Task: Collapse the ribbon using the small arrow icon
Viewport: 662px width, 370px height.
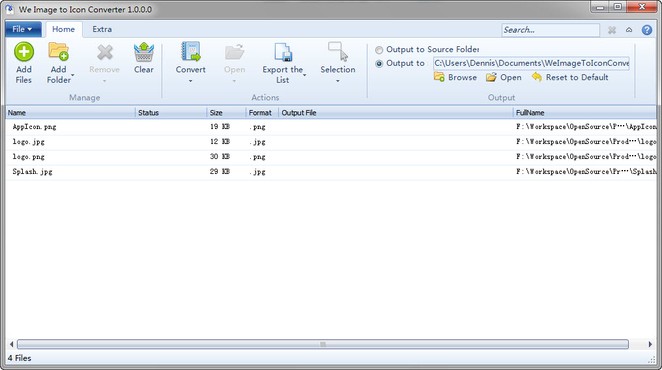Action: click(x=629, y=30)
